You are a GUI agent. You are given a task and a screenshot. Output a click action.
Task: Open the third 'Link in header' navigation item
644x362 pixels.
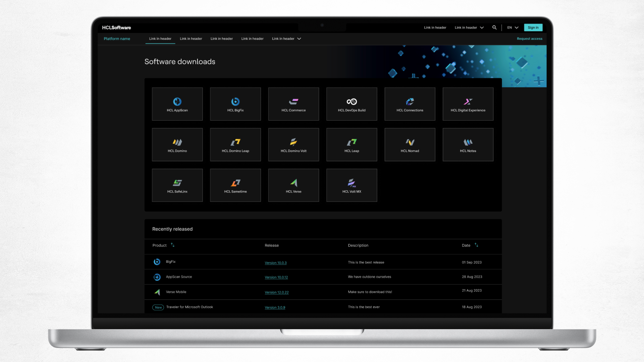click(222, 39)
